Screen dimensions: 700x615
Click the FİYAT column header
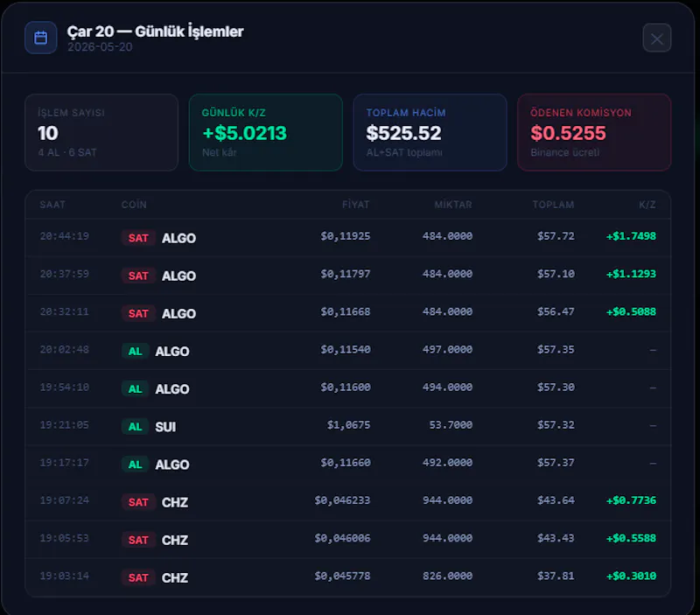coord(356,205)
